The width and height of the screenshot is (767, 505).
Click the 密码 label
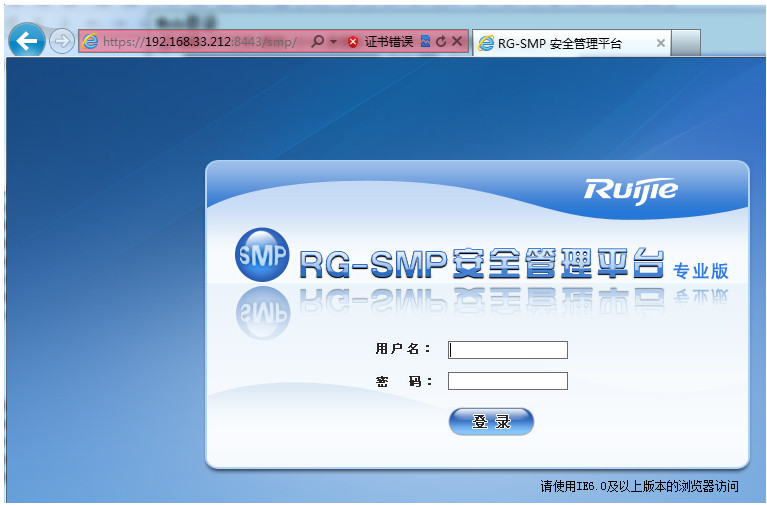(x=404, y=381)
